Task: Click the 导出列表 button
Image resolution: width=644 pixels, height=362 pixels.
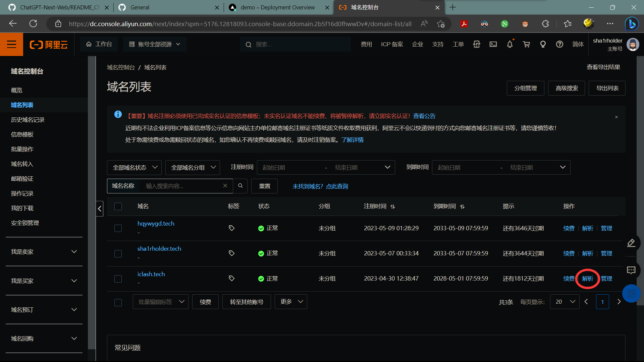Action: click(x=607, y=88)
